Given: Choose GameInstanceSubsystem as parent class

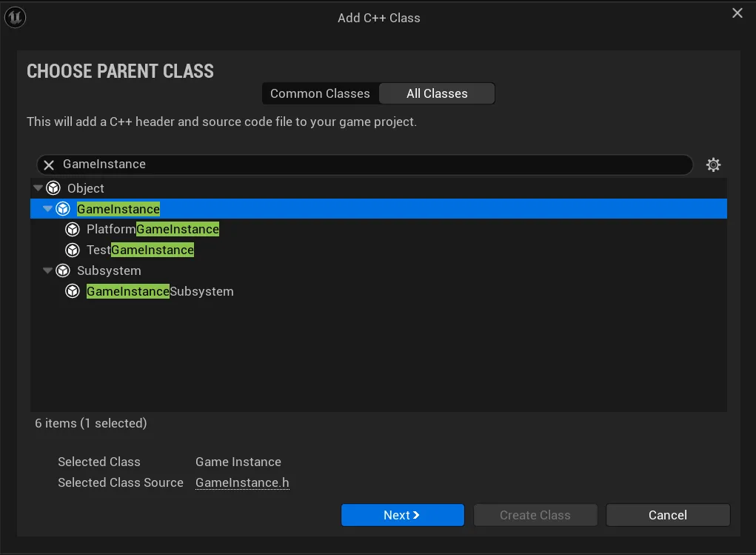Looking at the screenshot, I should (x=160, y=292).
